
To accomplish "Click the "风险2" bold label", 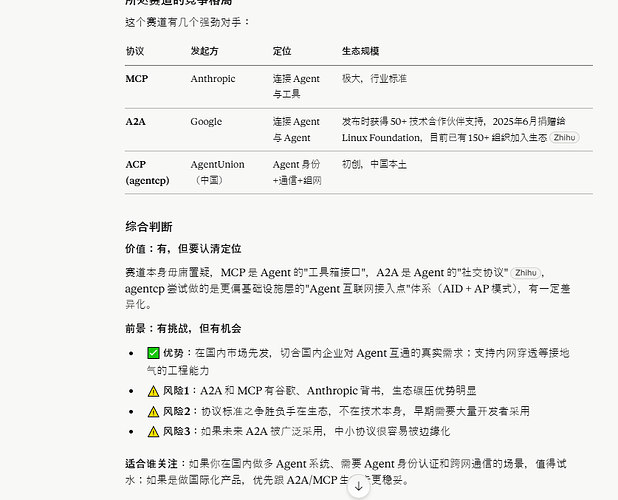I will pos(177,411).
